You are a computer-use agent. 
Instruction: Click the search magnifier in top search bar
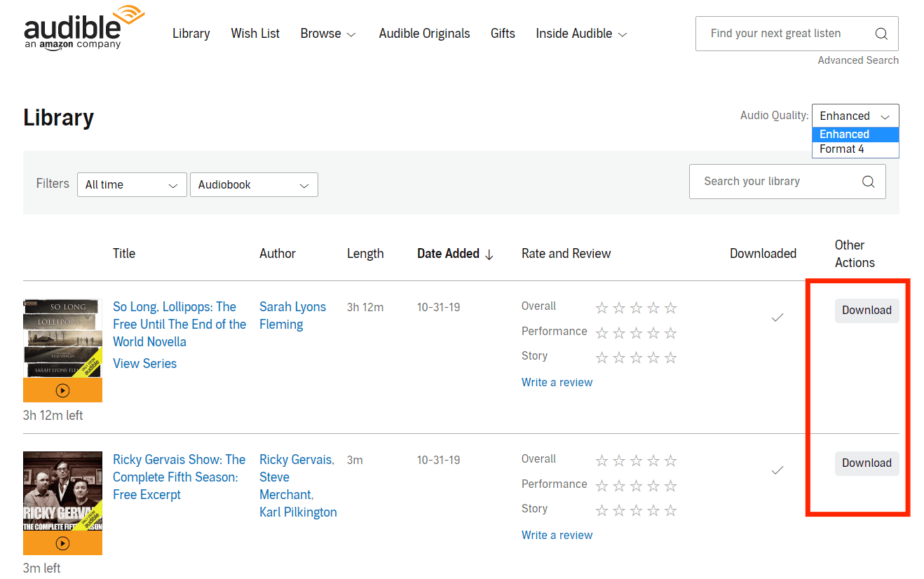[881, 34]
